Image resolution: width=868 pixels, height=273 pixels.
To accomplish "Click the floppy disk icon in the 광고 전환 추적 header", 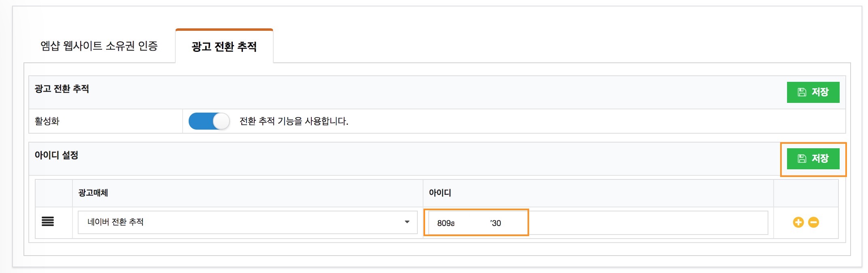I will (x=802, y=92).
